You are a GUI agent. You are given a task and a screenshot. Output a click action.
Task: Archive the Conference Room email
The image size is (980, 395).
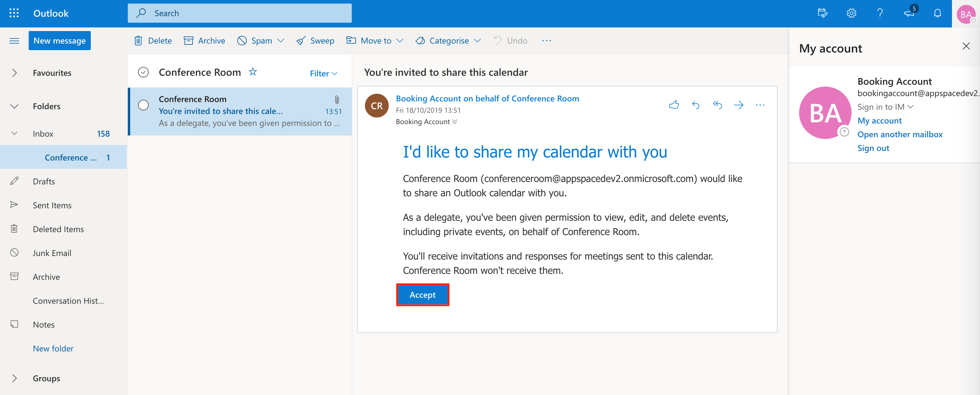(x=204, y=40)
